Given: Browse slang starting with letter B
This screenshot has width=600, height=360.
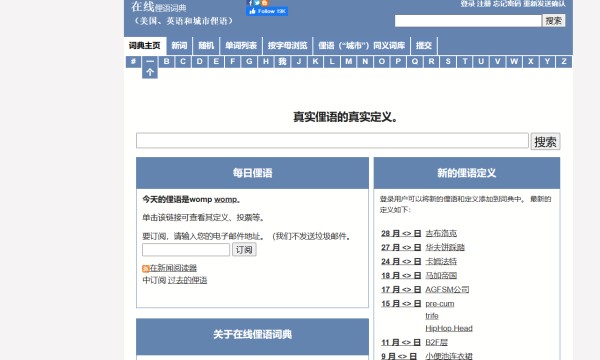Looking at the screenshot, I should (166, 62).
